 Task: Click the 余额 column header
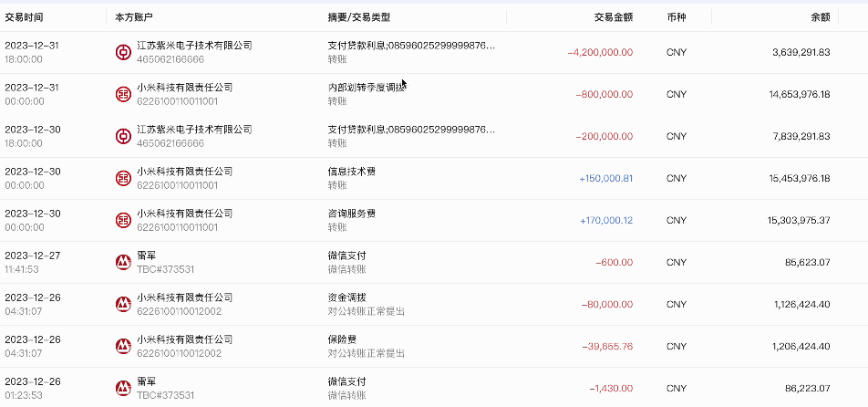820,17
